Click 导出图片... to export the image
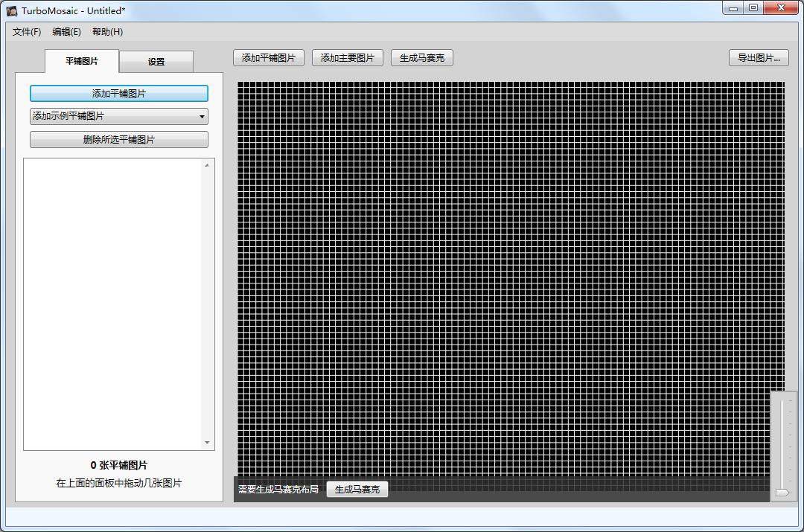 pyautogui.click(x=758, y=57)
